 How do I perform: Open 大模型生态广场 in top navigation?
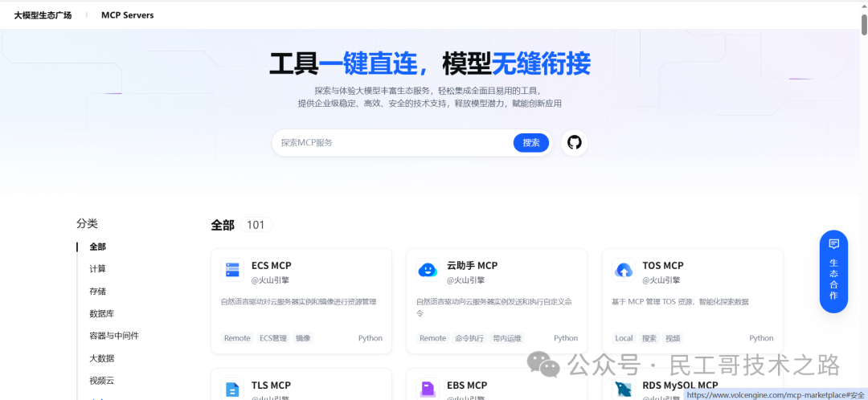pyautogui.click(x=43, y=15)
